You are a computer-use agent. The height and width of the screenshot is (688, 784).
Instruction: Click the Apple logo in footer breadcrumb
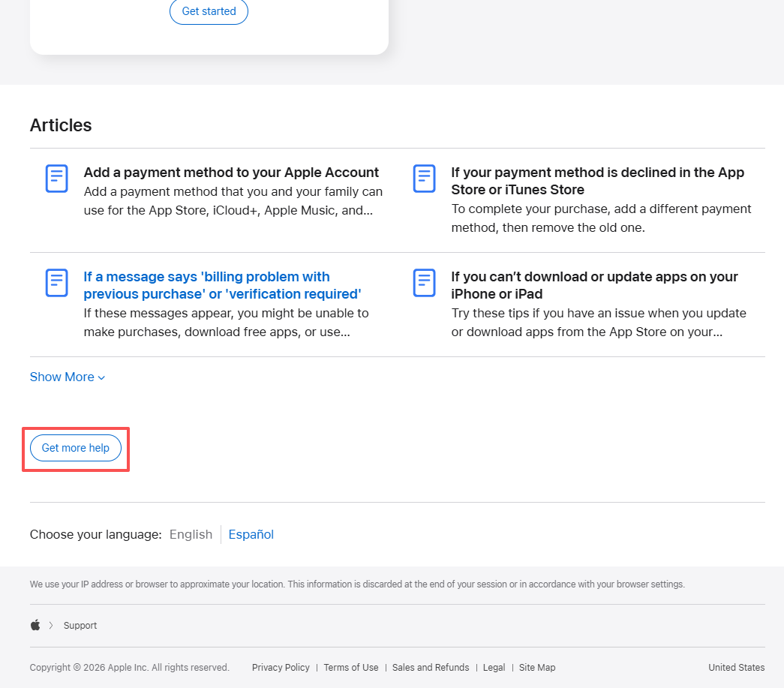pos(35,626)
